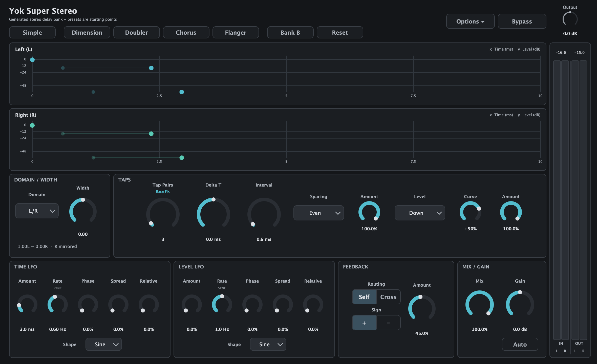This screenshot has width=597, height=364.
Task: Click the Left channel 0 dB tap point
Action: 32,60
